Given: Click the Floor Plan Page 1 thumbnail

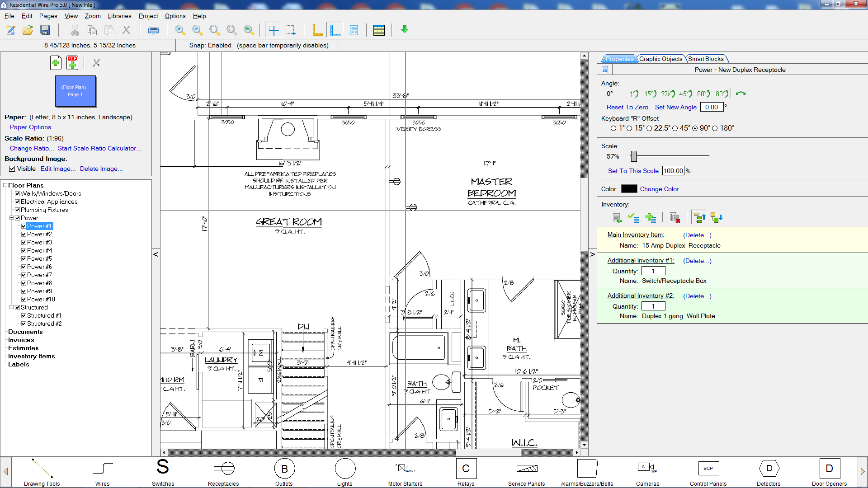Looking at the screenshot, I should coord(75,91).
